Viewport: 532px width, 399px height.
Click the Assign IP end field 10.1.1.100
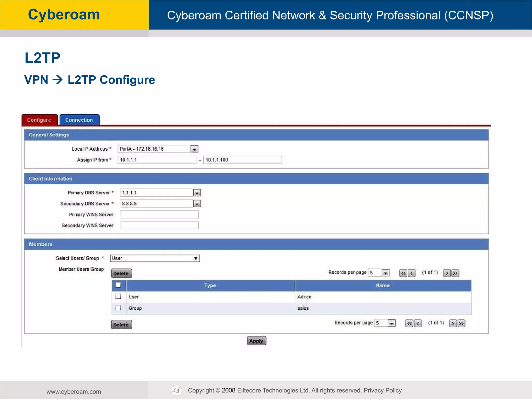click(x=243, y=160)
